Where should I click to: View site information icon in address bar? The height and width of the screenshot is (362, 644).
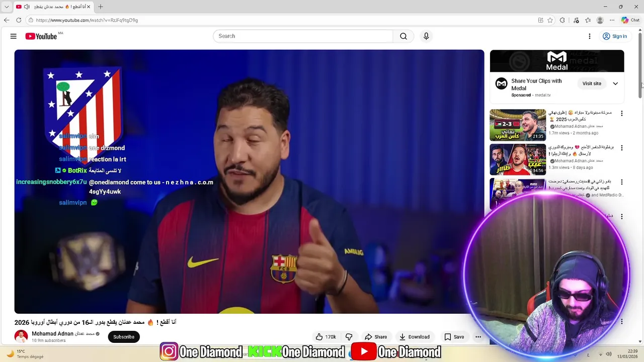pos(31,20)
